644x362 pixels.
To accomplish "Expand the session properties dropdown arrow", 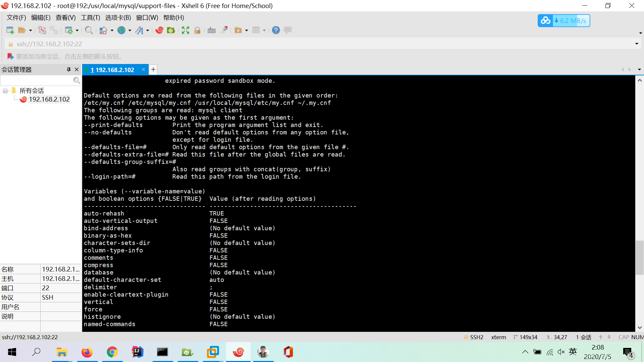I will coord(77,31).
